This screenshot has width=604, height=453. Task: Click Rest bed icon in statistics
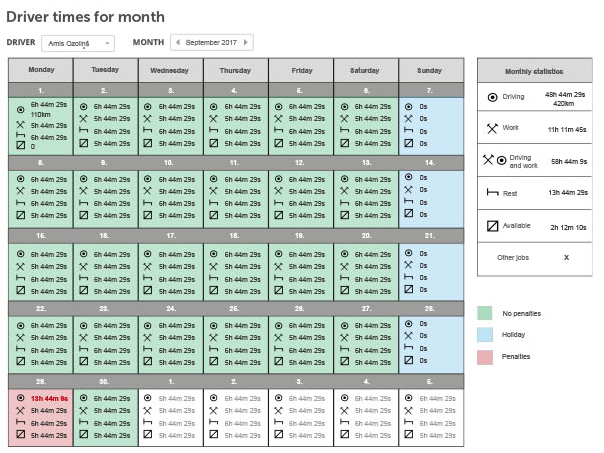pos(492,192)
